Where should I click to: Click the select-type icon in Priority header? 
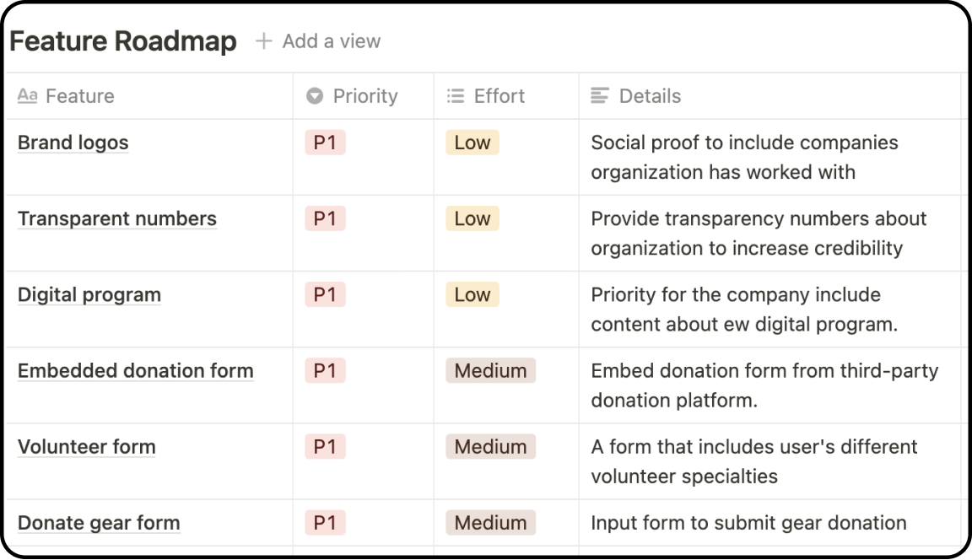315,95
